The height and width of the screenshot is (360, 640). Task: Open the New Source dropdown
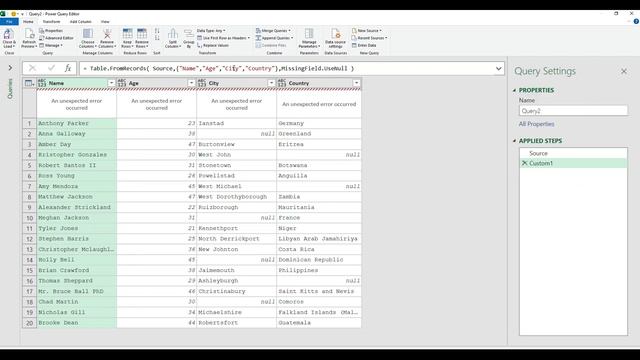click(x=367, y=31)
